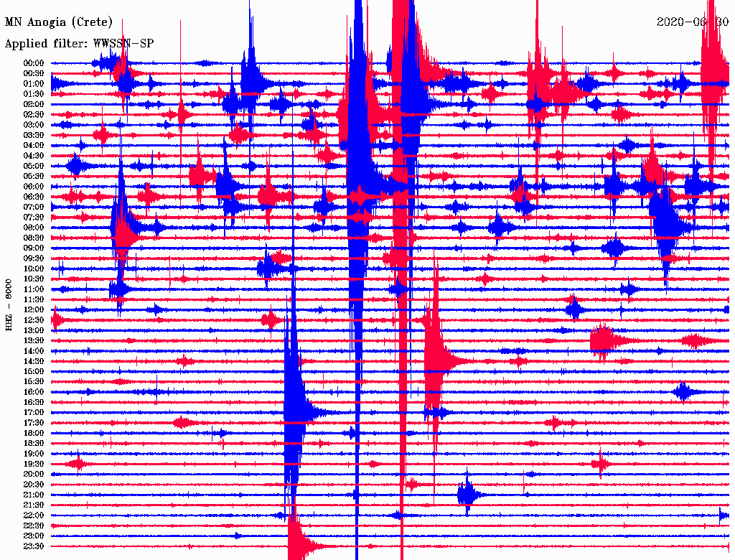Select the 00:00 time row label
Image resolution: width=735 pixels, height=560 pixels.
[x=34, y=63]
